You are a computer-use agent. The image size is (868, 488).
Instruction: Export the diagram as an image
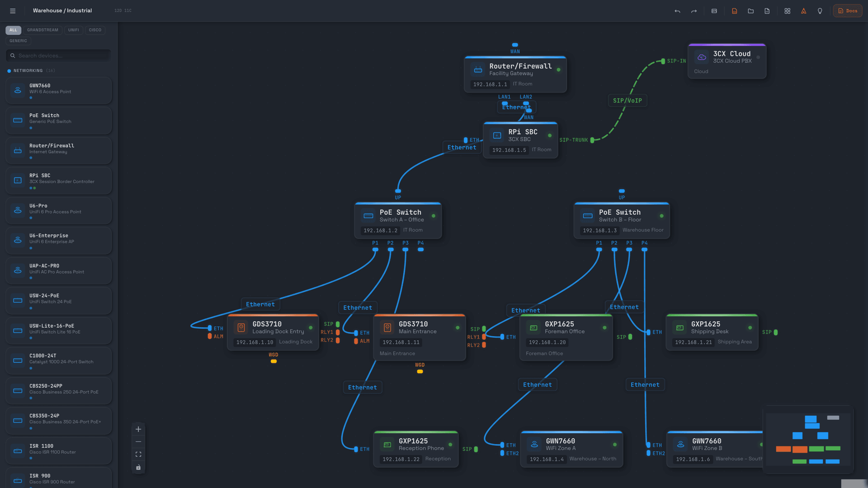715,11
